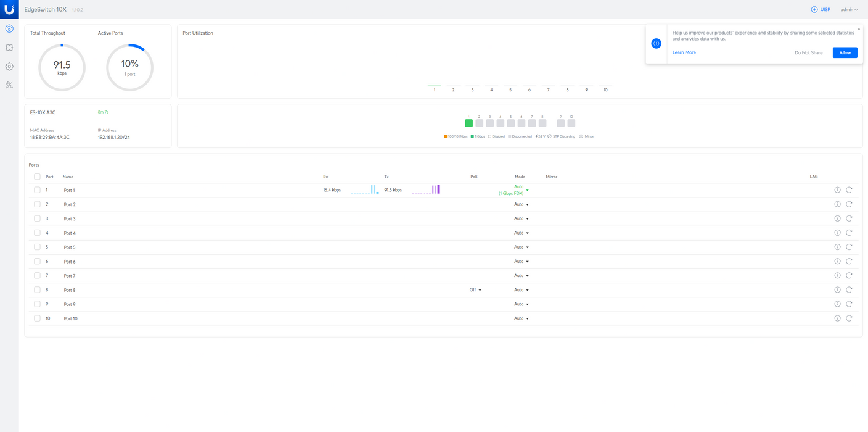Select the green port 1 indicator square
868x432 pixels.
(x=469, y=123)
